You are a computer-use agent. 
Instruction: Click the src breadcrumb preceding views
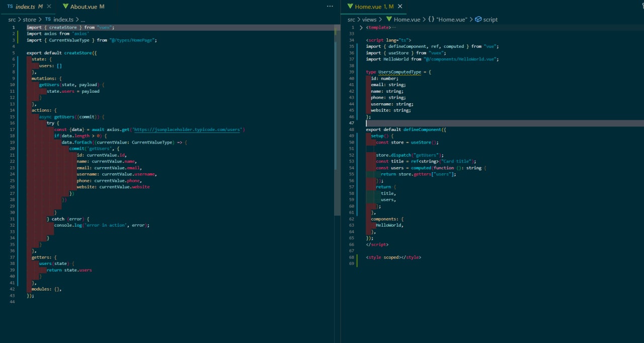pyautogui.click(x=351, y=20)
